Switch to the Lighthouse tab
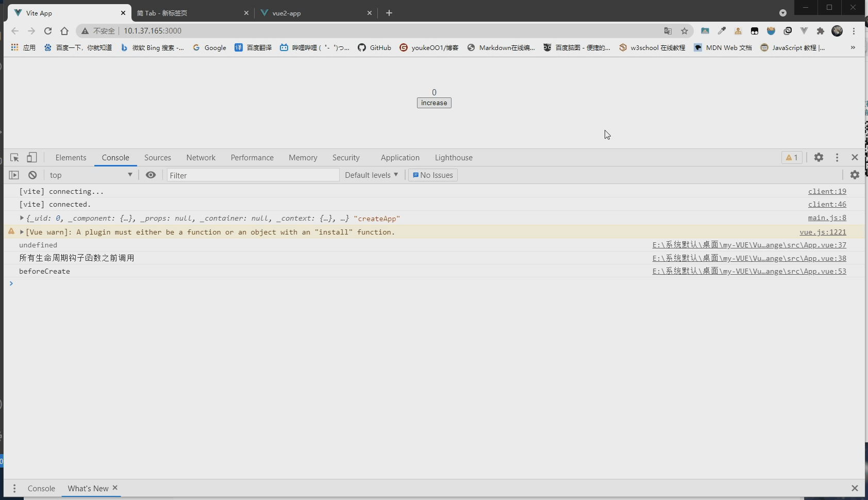 point(454,158)
